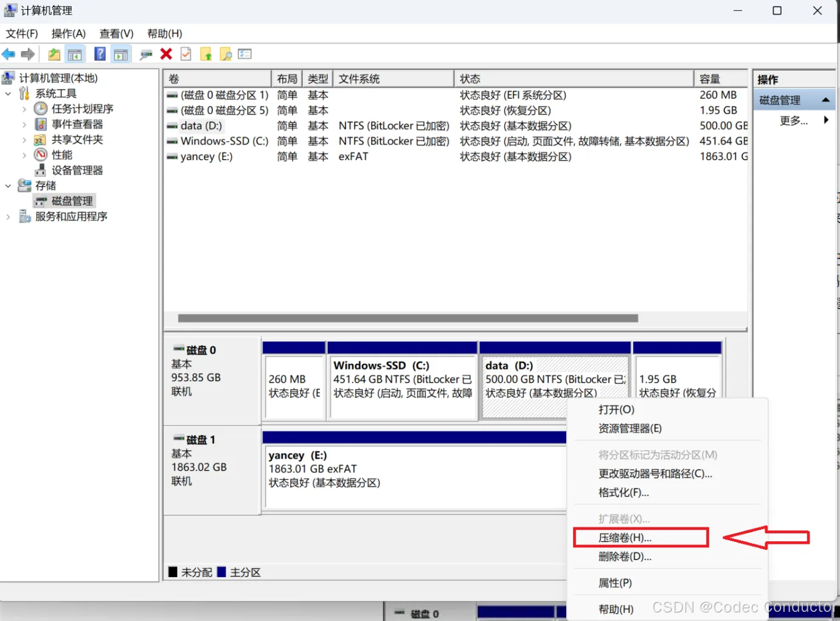Select (磁盘 0 磁盘分区 5) volume row
The height and width of the screenshot is (621, 840).
456,110
